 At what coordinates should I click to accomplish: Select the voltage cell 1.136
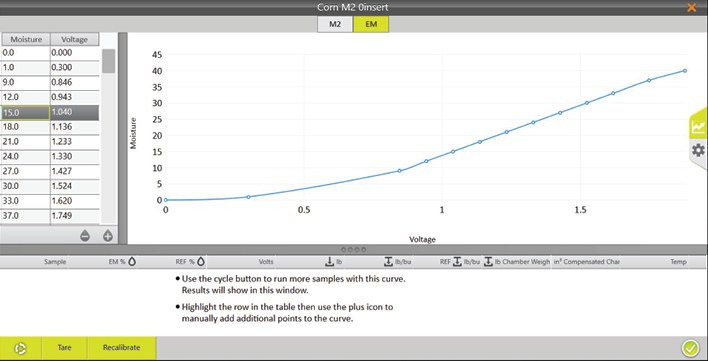75,127
